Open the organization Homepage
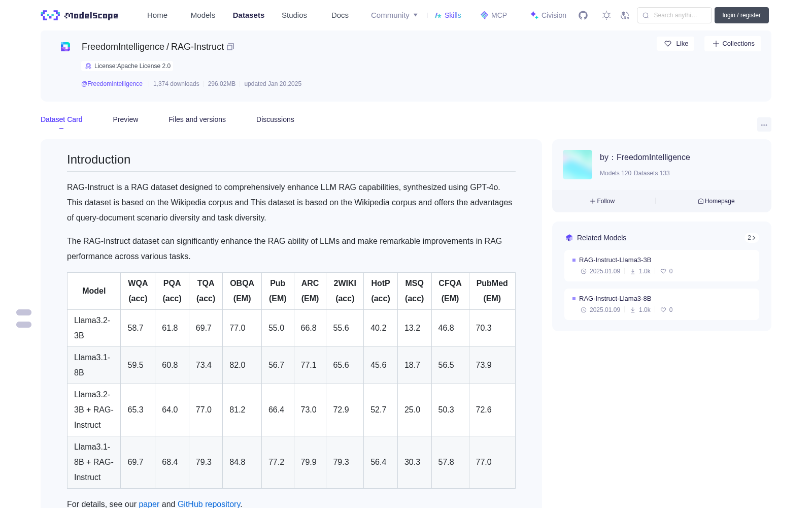This screenshot has width=812, height=508. click(x=716, y=201)
